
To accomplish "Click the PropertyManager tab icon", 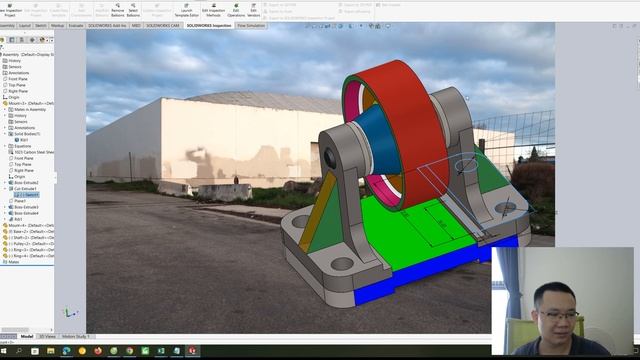I will click(12, 40).
